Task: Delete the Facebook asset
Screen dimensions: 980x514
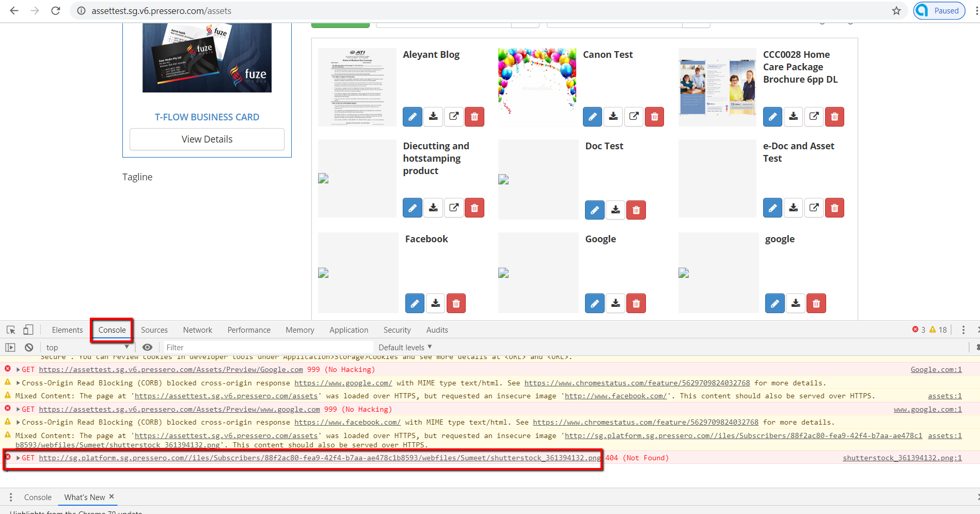Action: (456, 303)
